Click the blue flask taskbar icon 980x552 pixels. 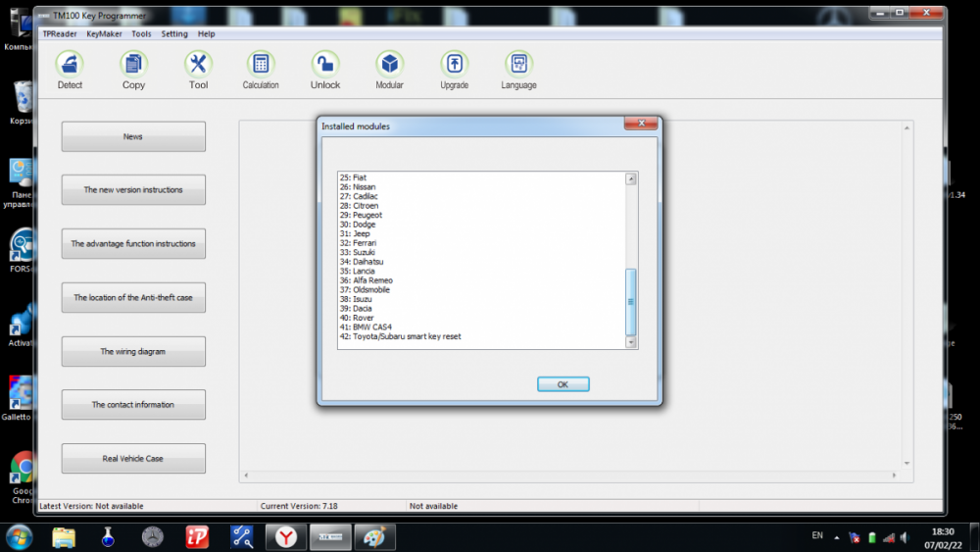point(108,537)
